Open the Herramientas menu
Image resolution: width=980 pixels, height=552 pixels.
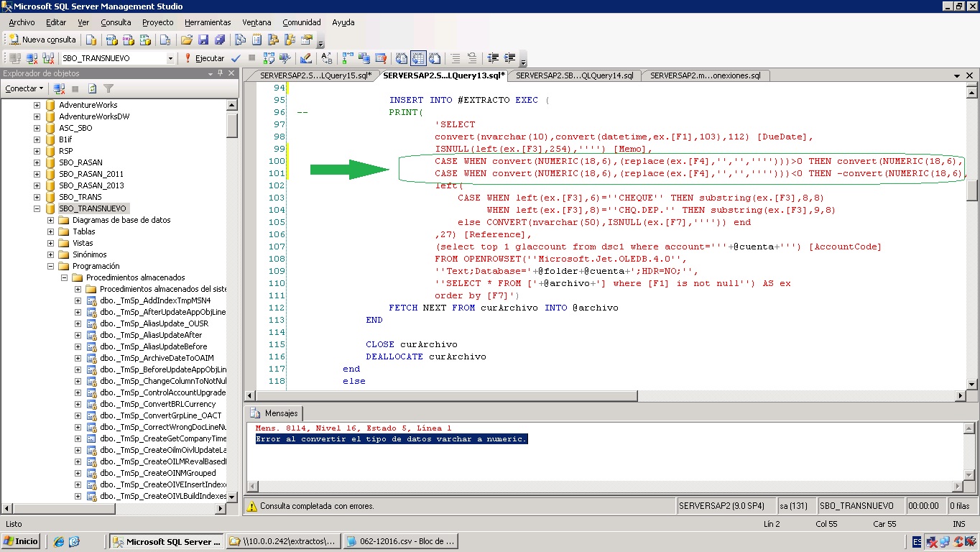coord(208,22)
